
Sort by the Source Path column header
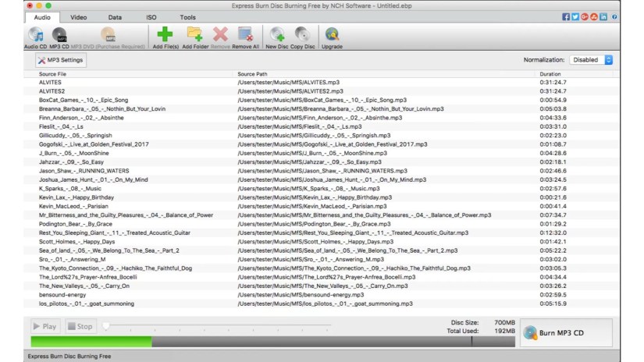tap(252, 74)
